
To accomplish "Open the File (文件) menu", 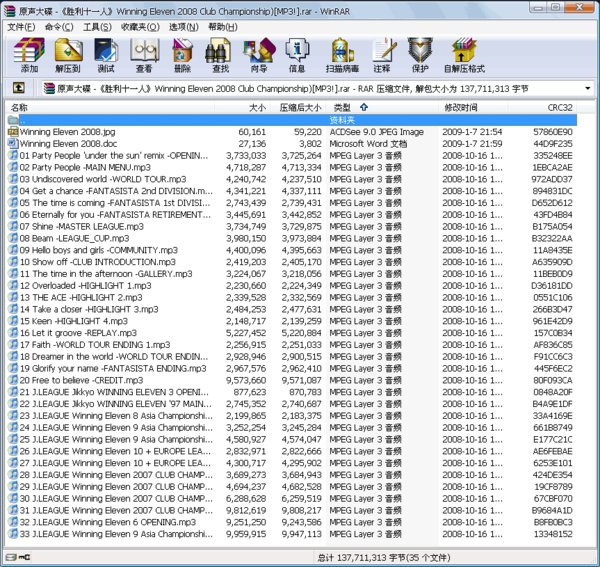I will (x=21, y=27).
